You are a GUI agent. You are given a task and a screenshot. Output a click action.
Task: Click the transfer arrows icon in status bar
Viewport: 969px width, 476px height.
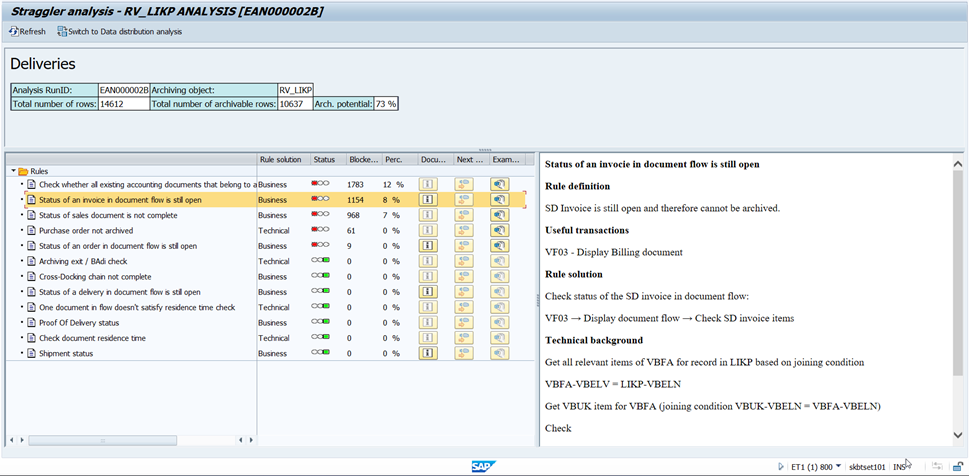[937, 467]
